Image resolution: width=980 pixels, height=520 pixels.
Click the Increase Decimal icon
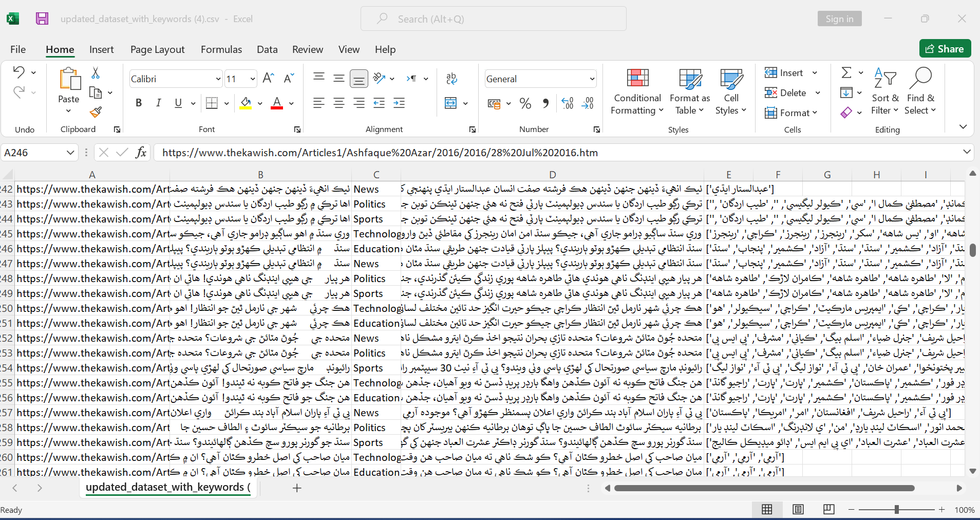click(x=567, y=103)
